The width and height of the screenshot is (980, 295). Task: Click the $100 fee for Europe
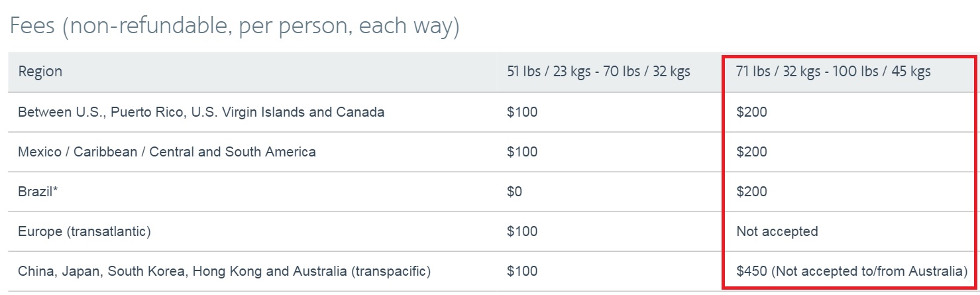pos(522,231)
